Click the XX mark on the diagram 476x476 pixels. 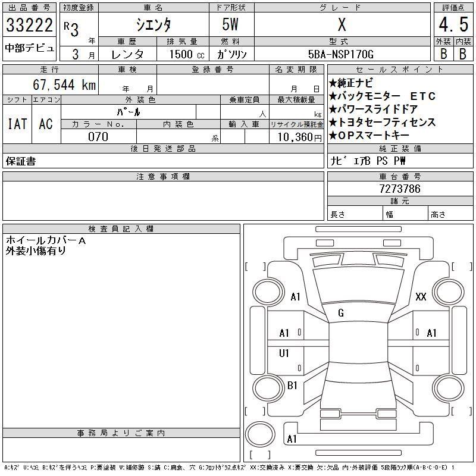pyautogui.click(x=421, y=296)
